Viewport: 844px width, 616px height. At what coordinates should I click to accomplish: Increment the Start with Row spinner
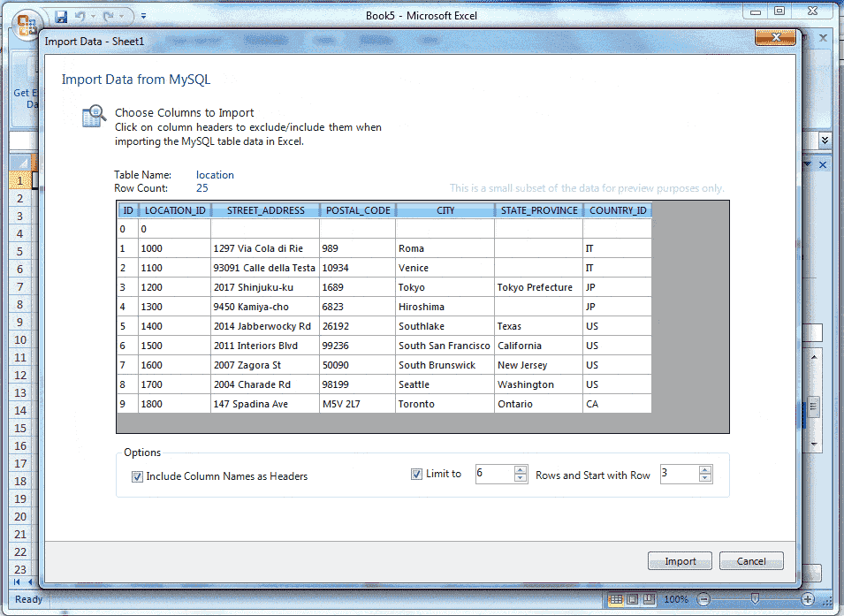pyautogui.click(x=704, y=469)
